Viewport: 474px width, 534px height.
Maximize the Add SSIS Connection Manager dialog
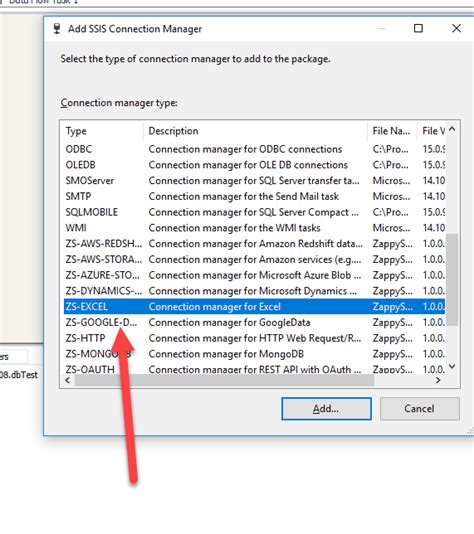(x=418, y=28)
